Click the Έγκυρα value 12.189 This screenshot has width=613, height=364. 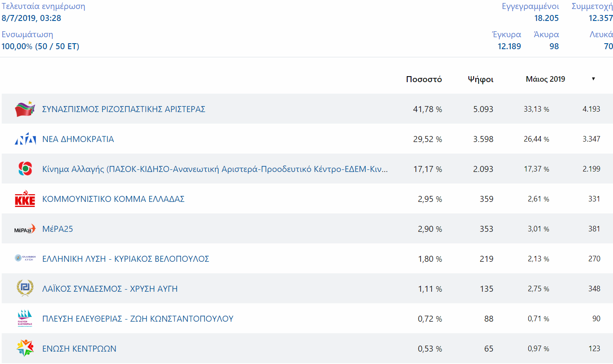click(509, 46)
